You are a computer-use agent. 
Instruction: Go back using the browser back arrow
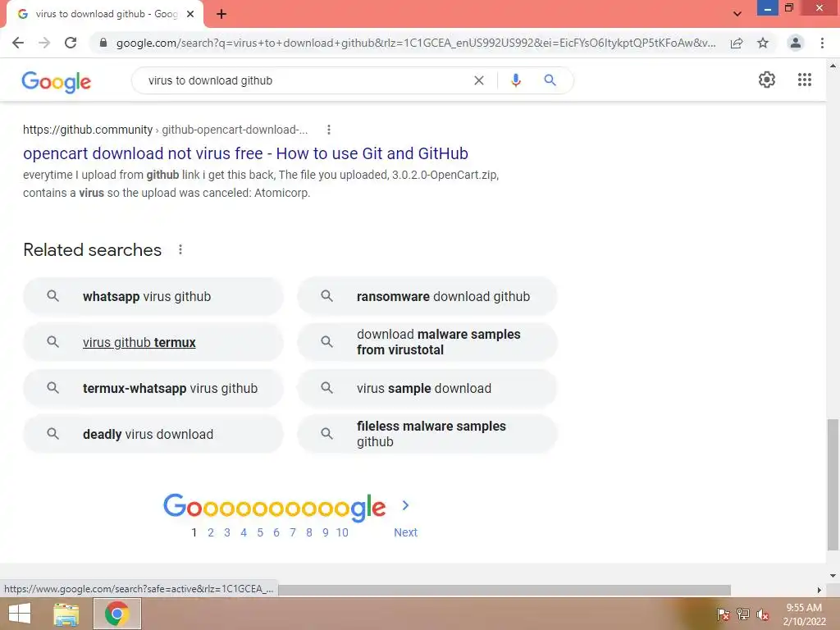(18, 43)
